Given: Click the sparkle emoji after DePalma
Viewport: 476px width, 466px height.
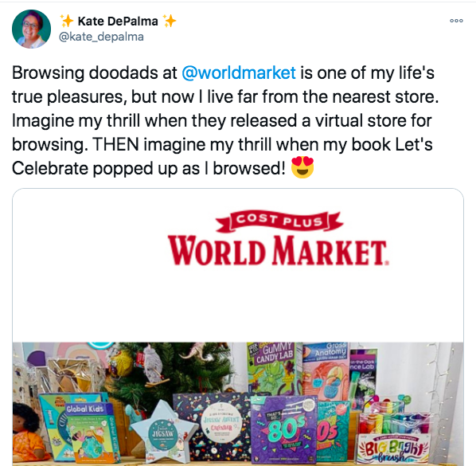Looking at the screenshot, I should (170, 21).
